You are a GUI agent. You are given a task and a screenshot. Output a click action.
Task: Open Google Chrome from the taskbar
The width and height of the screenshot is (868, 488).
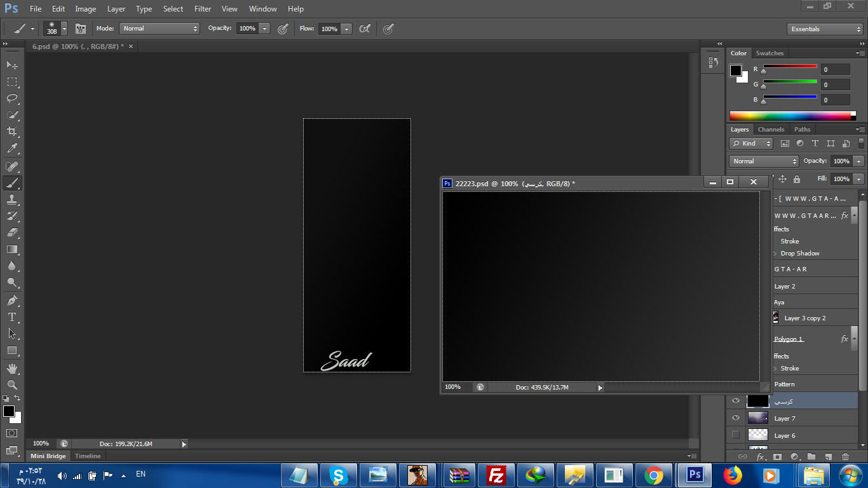click(x=653, y=475)
